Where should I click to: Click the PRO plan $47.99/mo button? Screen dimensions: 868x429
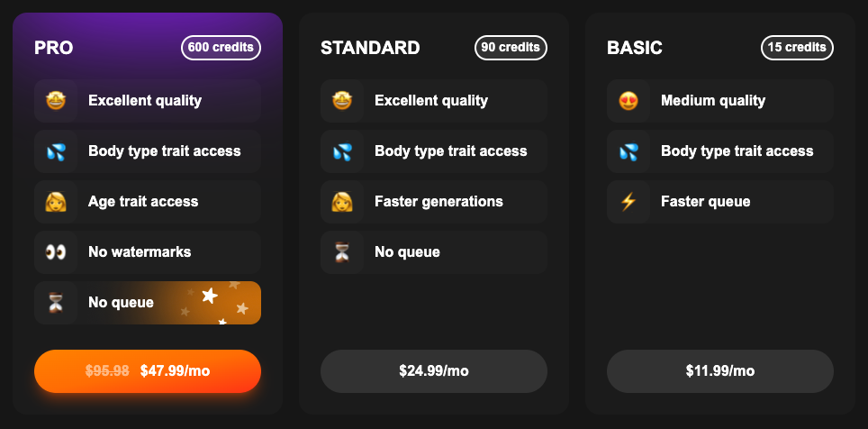(148, 371)
